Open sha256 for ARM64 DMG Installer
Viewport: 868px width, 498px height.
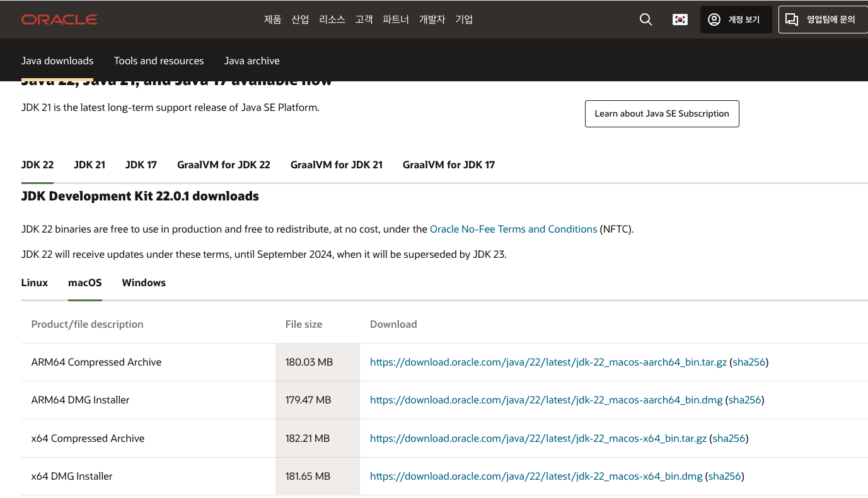[x=746, y=400]
